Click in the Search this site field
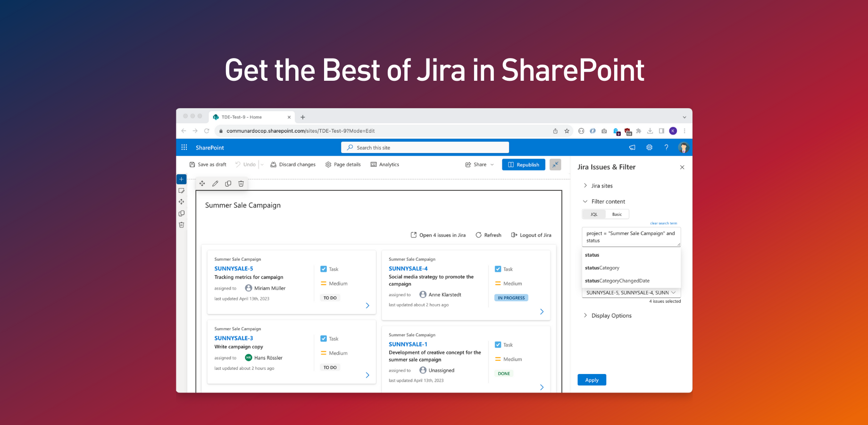The image size is (868, 425). [x=425, y=147]
